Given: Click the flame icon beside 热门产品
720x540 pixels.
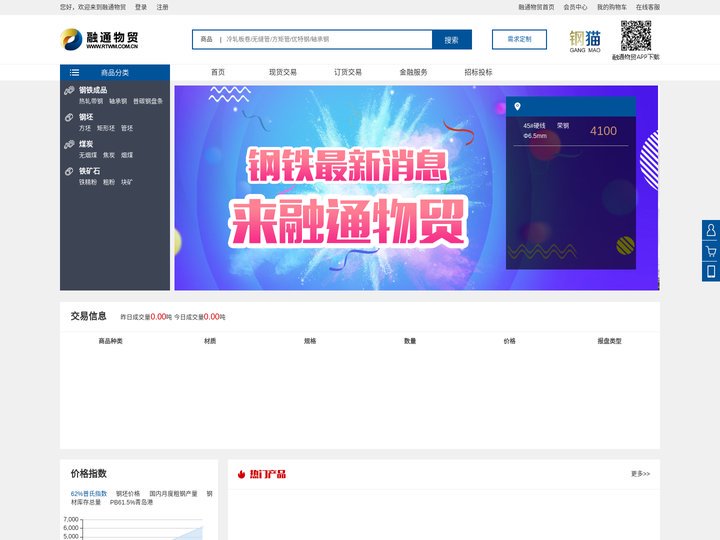Looking at the screenshot, I should pyautogui.click(x=241, y=474).
